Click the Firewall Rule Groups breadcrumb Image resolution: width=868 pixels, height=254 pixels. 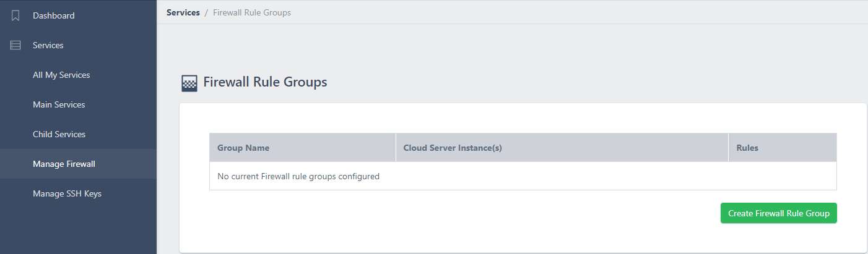pyautogui.click(x=252, y=12)
